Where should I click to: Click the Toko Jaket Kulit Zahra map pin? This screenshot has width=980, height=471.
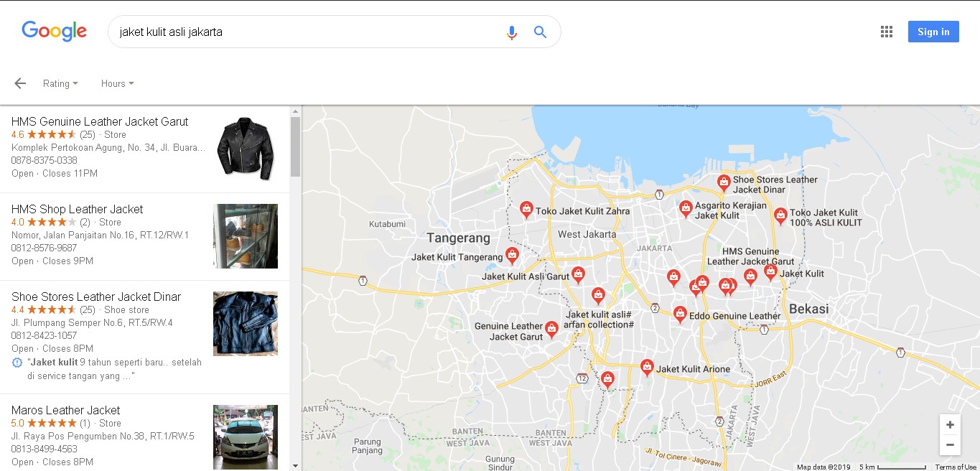pos(526,210)
